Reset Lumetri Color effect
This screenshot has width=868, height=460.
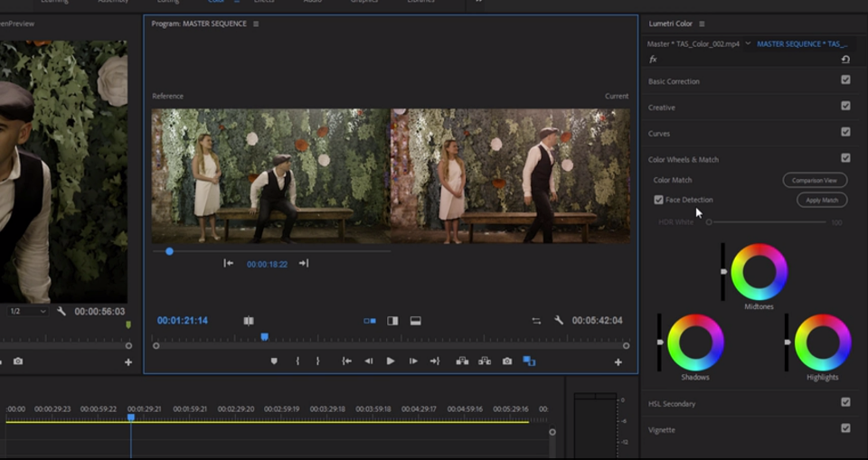click(845, 60)
